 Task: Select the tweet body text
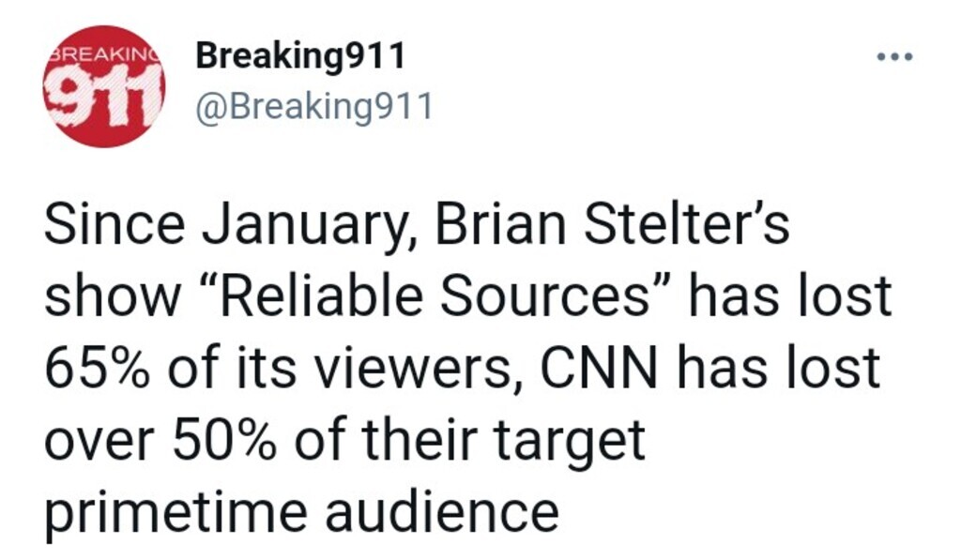[x=465, y=369]
